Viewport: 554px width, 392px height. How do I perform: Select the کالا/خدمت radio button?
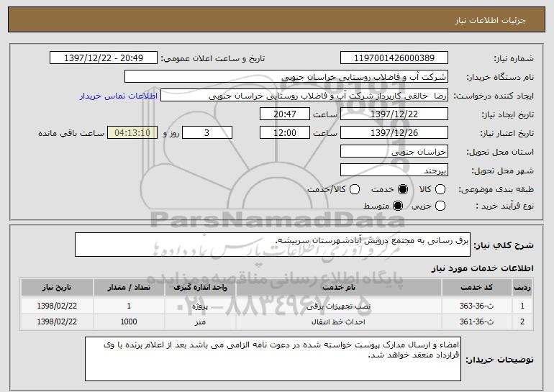(x=355, y=189)
